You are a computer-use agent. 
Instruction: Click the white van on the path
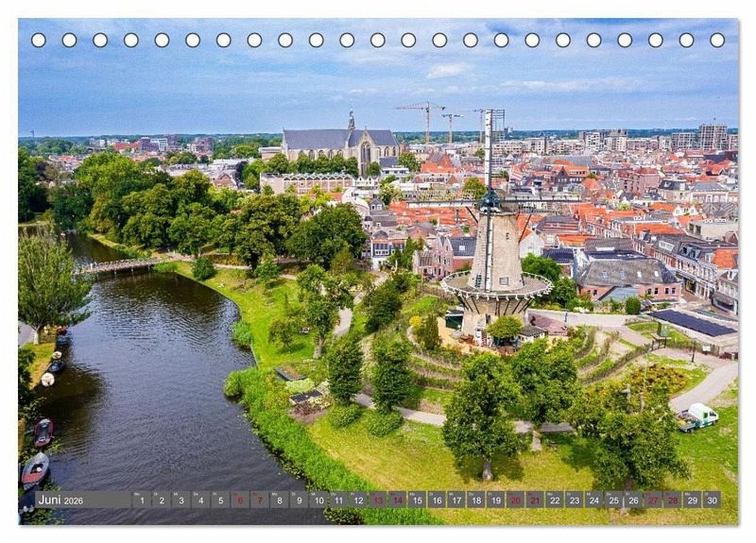[x=699, y=416]
